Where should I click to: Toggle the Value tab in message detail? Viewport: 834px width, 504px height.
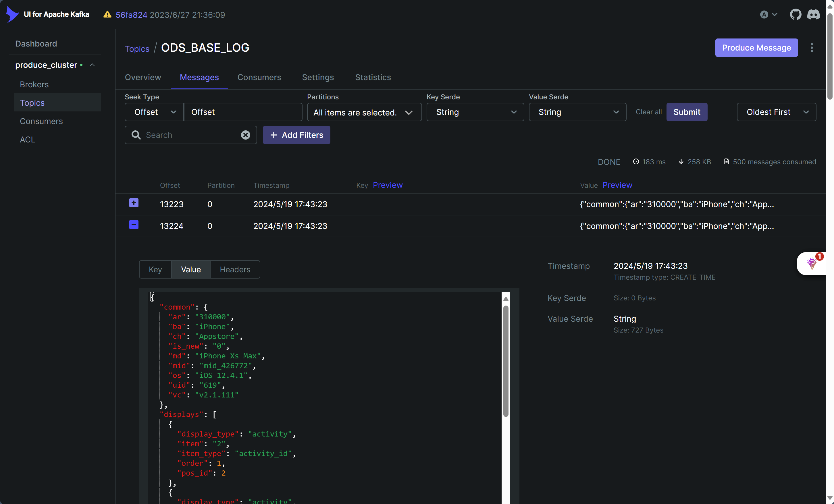191,269
